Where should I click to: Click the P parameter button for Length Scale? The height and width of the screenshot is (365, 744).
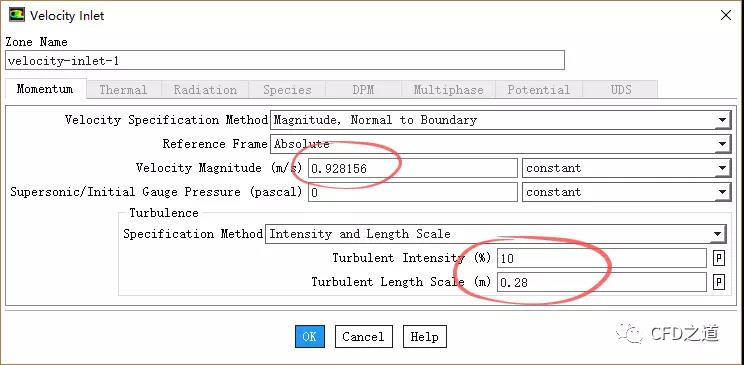[x=719, y=283]
